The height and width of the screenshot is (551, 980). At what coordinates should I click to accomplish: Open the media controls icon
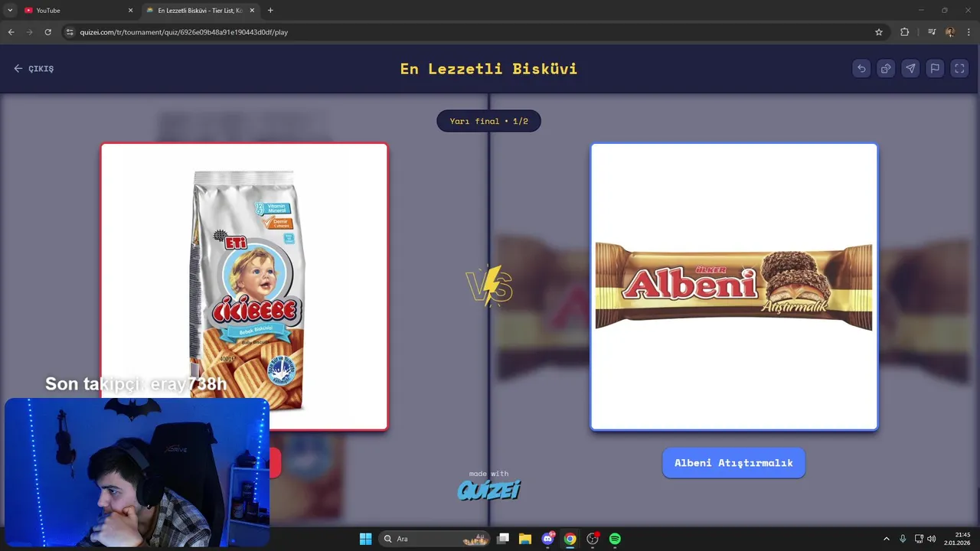[x=932, y=32]
